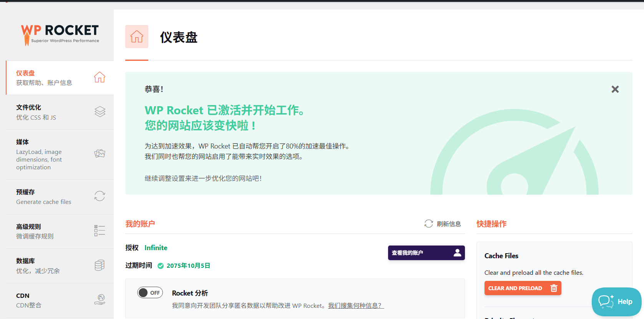Click the Clear and Preload button

[522, 288]
